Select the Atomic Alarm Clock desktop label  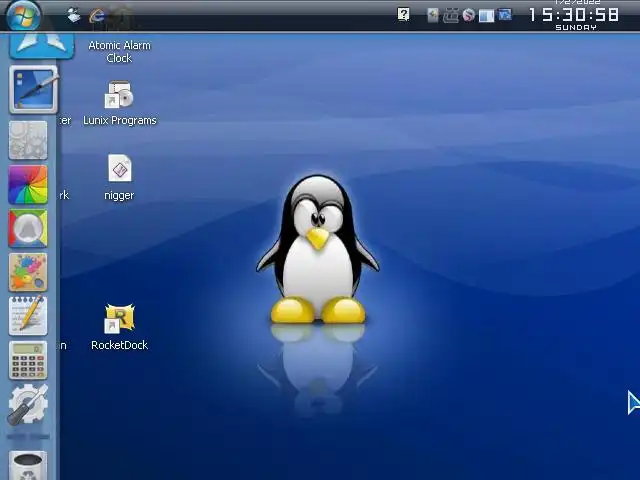(x=119, y=51)
